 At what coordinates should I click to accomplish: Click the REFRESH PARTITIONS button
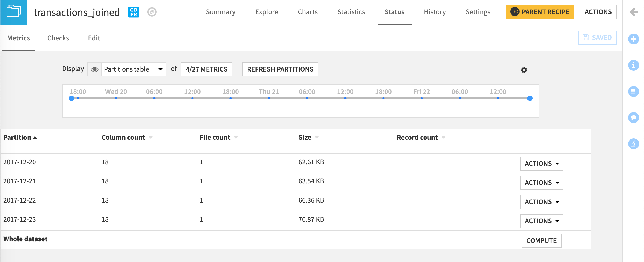coord(280,69)
